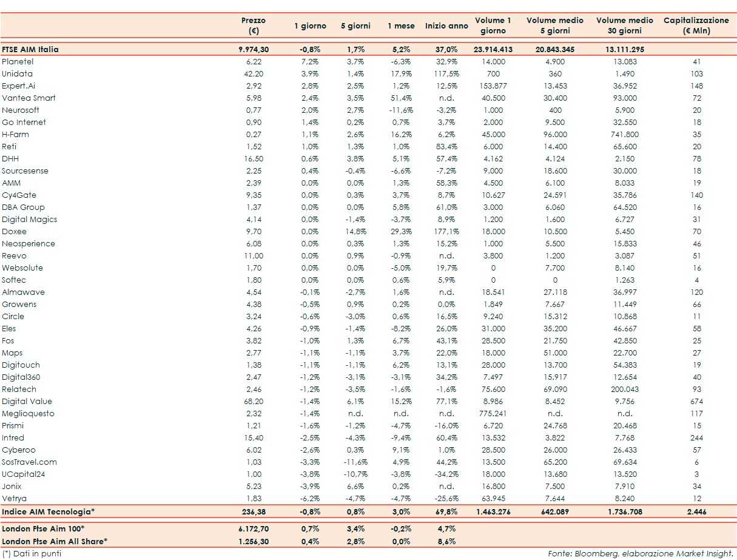Select the 'AMM' company name
This screenshot has width=737, height=560.
coord(11,183)
